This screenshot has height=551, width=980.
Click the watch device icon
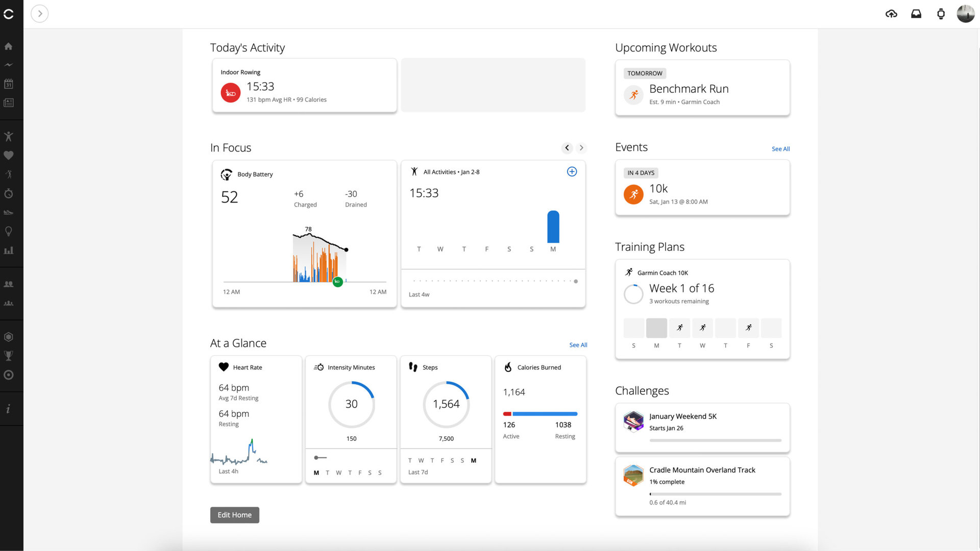point(941,14)
